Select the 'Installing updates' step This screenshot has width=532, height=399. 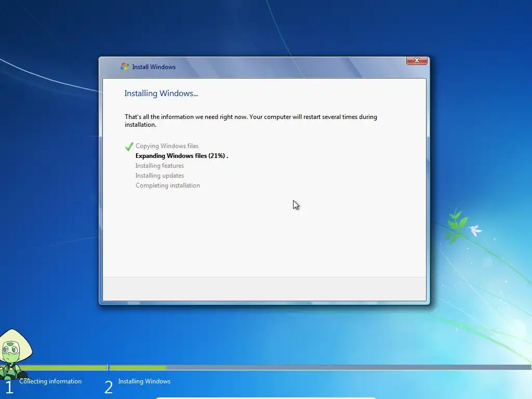[x=159, y=176]
